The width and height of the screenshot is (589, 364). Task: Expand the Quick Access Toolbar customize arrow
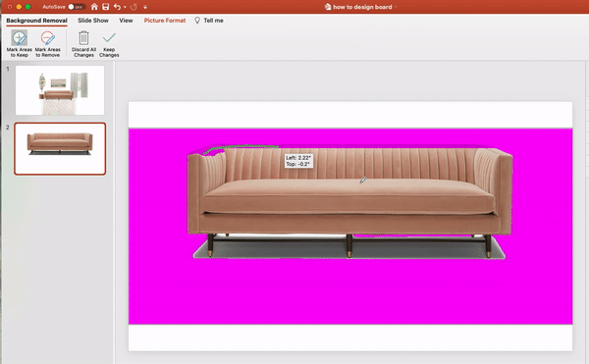(145, 7)
